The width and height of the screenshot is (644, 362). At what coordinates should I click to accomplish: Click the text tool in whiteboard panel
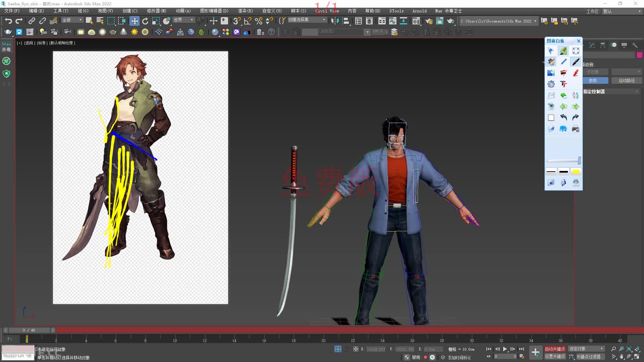tap(563, 84)
